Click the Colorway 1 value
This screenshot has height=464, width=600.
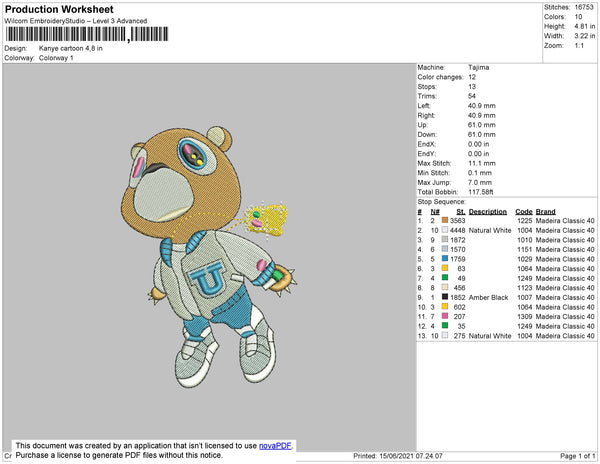point(56,58)
